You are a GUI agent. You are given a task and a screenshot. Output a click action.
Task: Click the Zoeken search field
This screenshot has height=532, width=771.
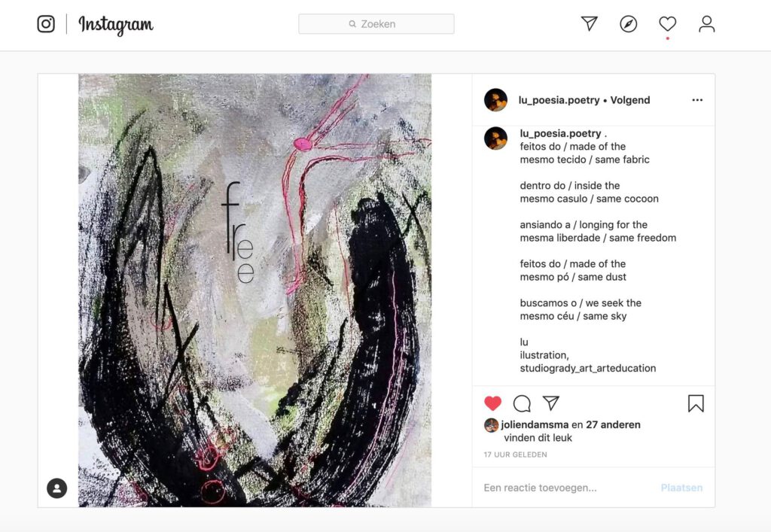point(376,23)
